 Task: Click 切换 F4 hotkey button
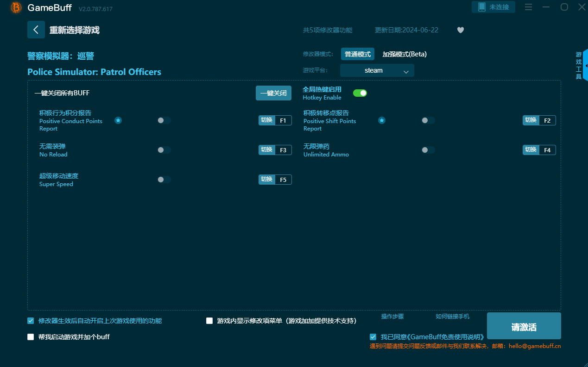pyautogui.click(x=539, y=150)
